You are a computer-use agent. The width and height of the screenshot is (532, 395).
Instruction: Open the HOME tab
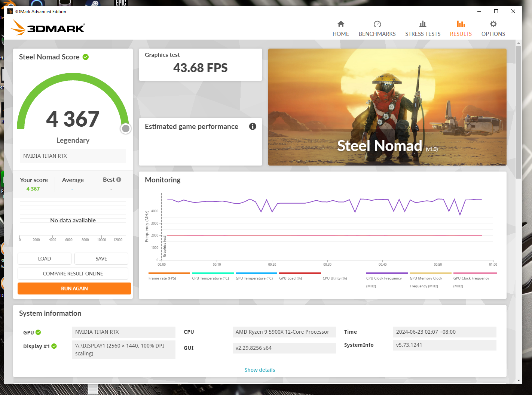point(340,29)
